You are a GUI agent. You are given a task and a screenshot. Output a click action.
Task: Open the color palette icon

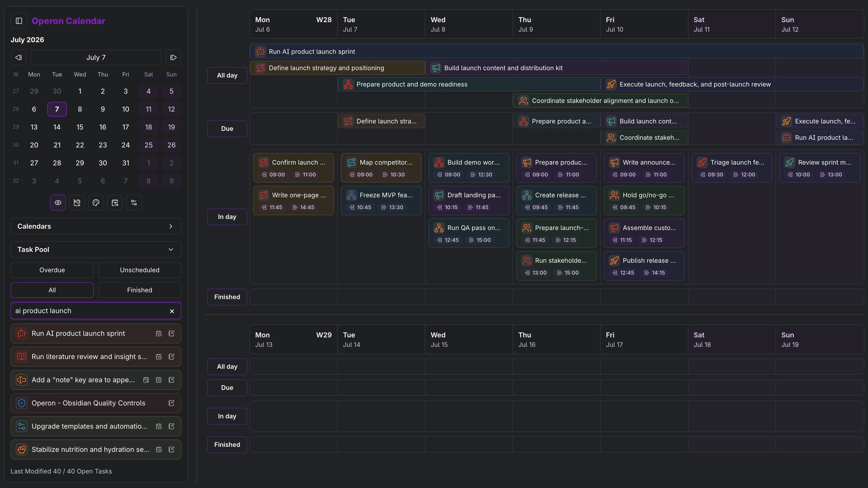(96, 203)
